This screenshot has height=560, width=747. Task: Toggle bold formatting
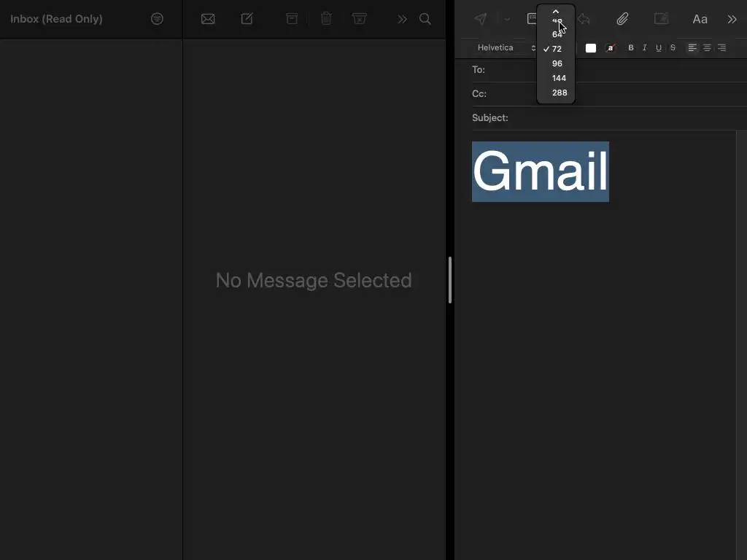click(x=631, y=47)
